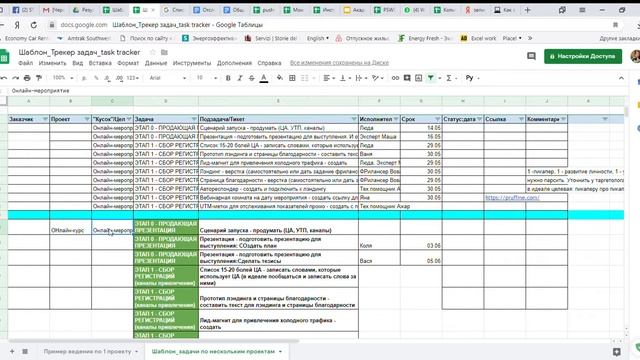Open the proffme.com link in cell
The width and height of the screenshot is (640, 360).
click(x=512, y=198)
